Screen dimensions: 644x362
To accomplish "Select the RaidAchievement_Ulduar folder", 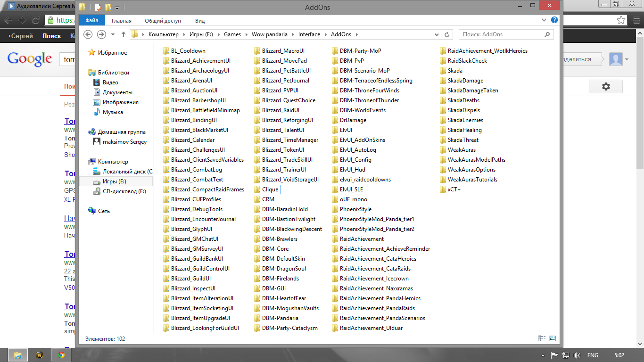I will tap(371, 328).
